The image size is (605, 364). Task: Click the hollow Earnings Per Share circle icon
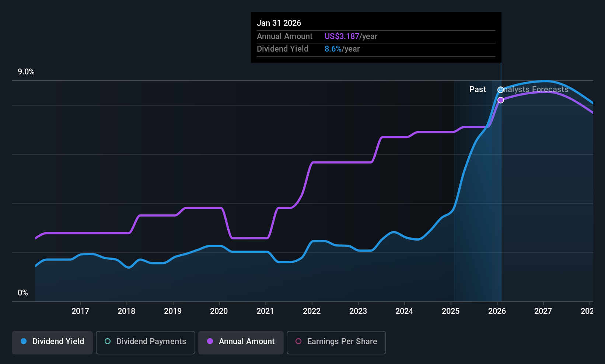299,342
